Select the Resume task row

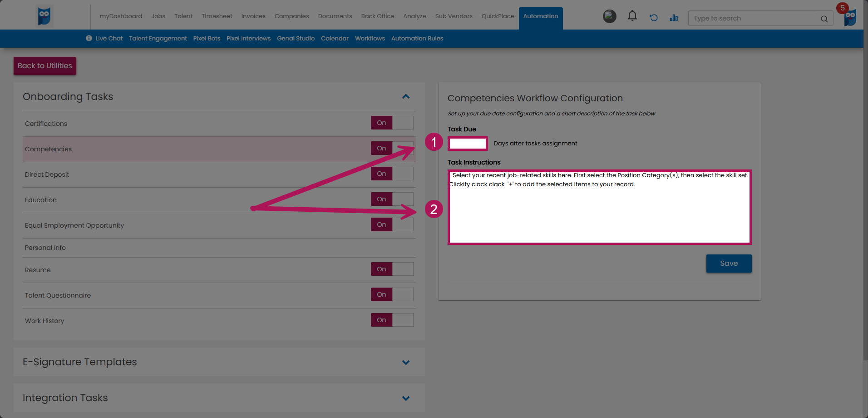(x=219, y=270)
